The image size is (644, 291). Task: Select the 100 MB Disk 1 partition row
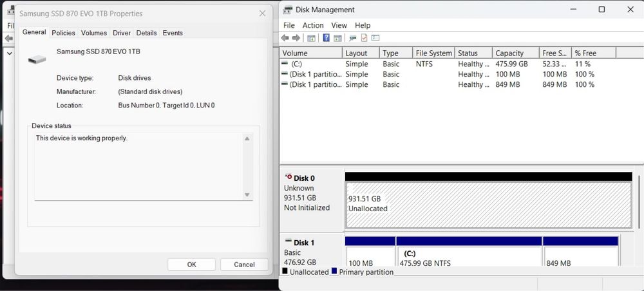[x=448, y=74]
